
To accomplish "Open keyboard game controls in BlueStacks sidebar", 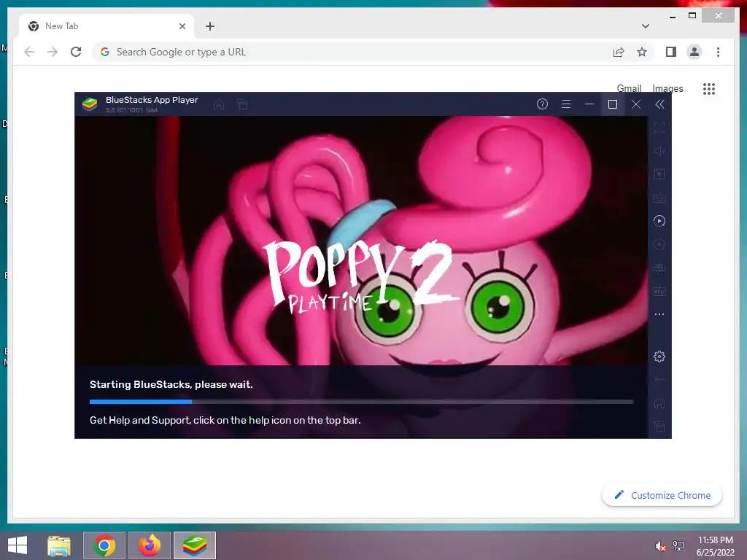I will (x=659, y=198).
